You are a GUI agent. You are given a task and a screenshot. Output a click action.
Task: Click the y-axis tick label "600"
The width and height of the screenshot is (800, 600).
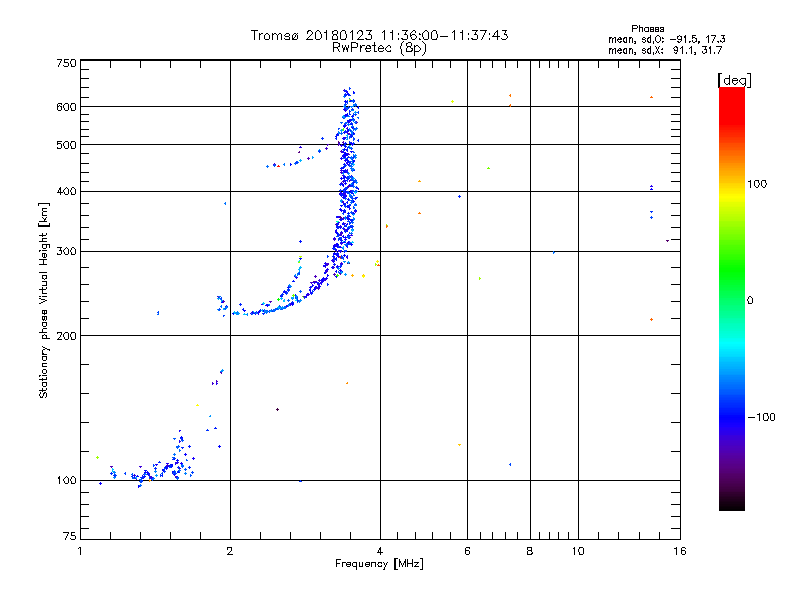[66, 107]
